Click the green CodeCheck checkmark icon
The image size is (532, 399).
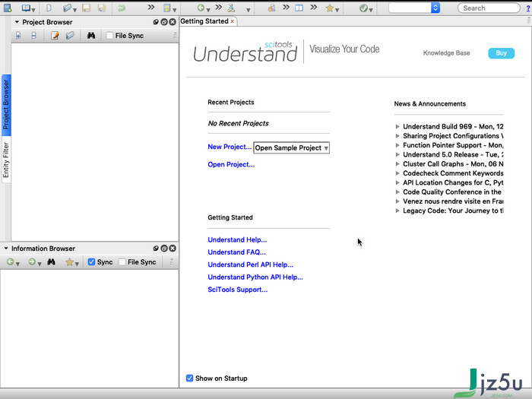coord(363,8)
